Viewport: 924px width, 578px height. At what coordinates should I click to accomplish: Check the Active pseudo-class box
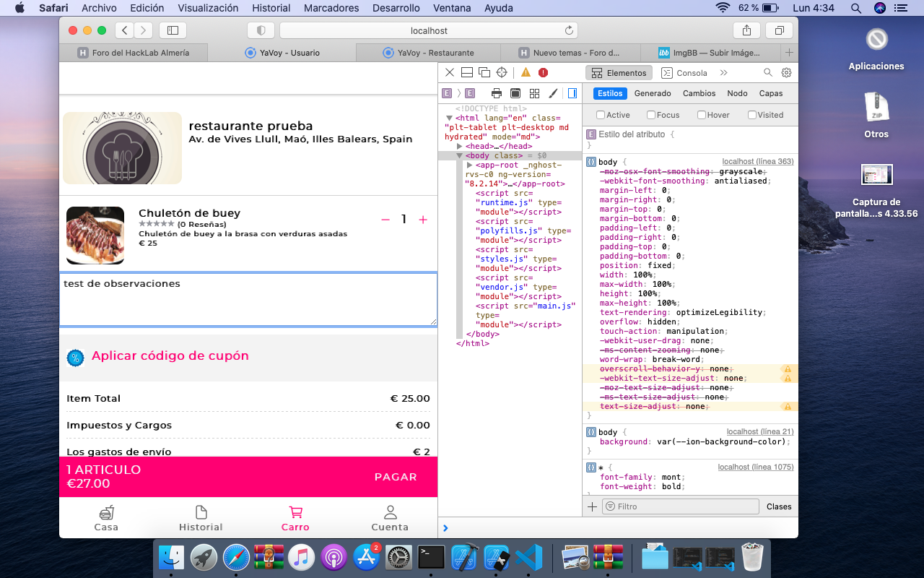point(601,115)
